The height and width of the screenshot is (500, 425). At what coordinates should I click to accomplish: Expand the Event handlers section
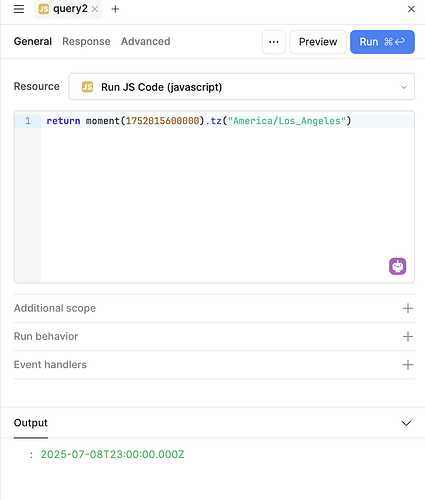[214, 364]
